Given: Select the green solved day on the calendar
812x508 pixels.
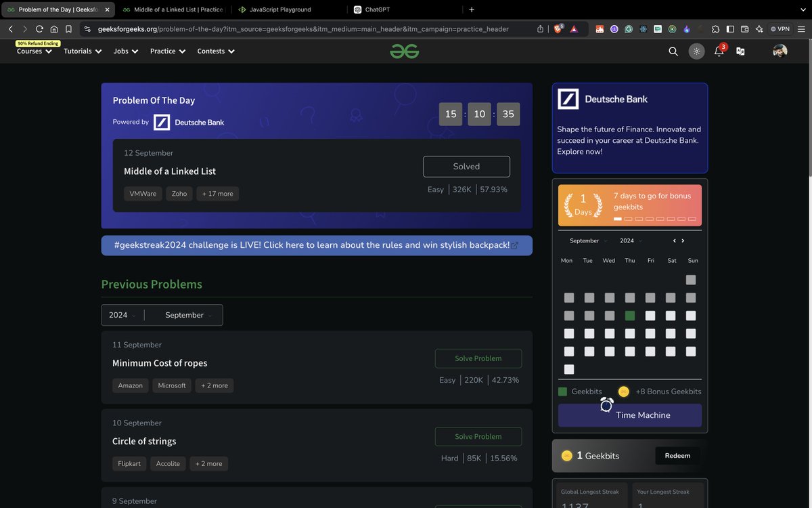Looking at the screenshot, I should point(629,315).
